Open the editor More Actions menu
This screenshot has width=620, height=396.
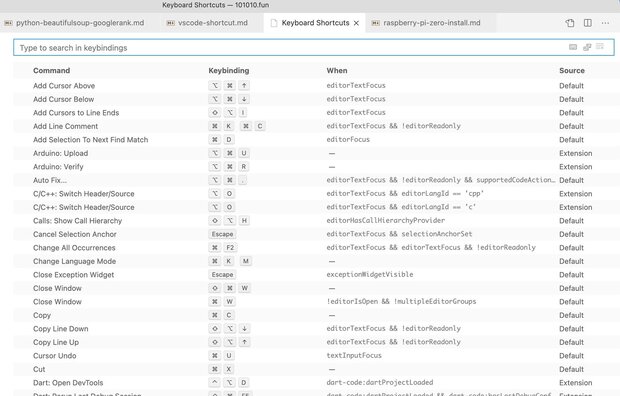(605, 23)
